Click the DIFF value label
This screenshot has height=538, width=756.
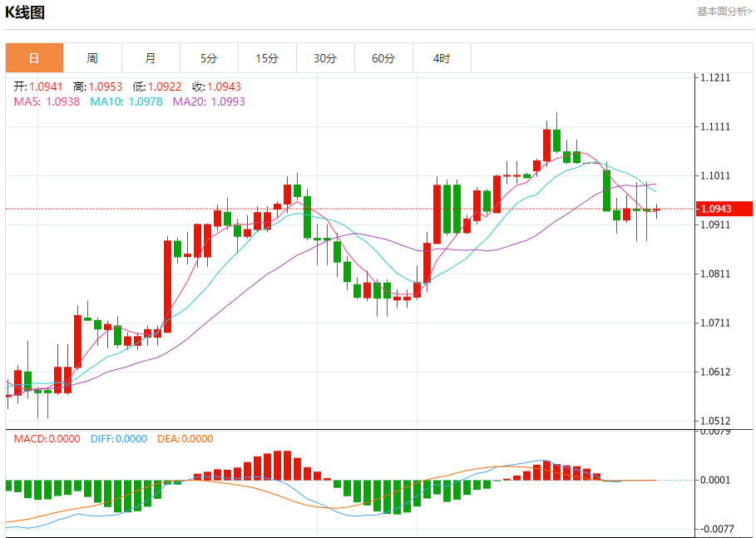click(119, 439)
